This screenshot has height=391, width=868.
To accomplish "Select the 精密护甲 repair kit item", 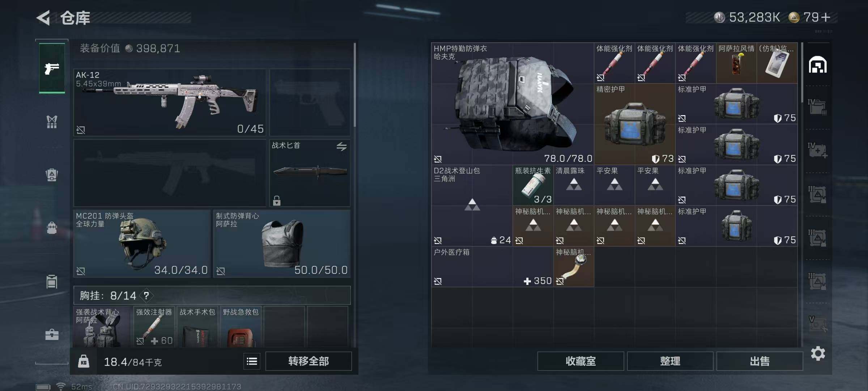I will click(635, 124).
